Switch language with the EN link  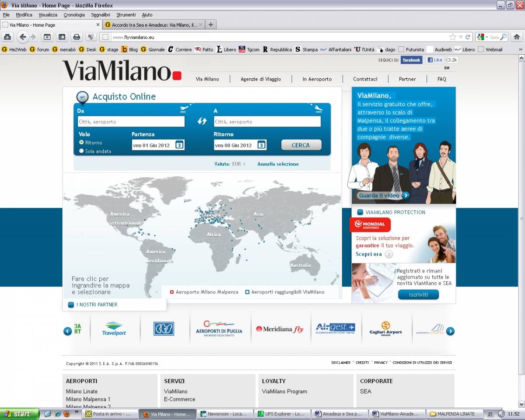coord(447,68)
